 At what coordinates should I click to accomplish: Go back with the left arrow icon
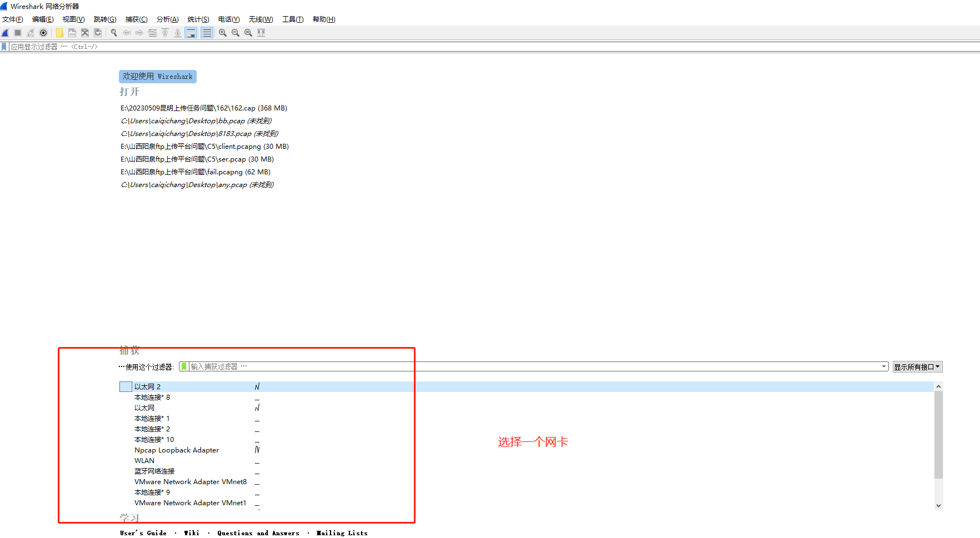pyautogui.click(x=127, y=33)
